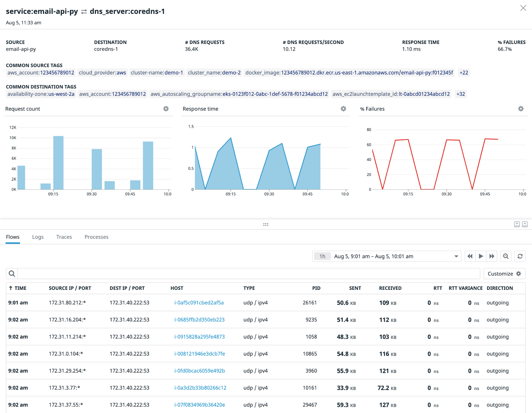
Task: Click the search magnifier in the flows filter bar
Action: coord(12,273)
